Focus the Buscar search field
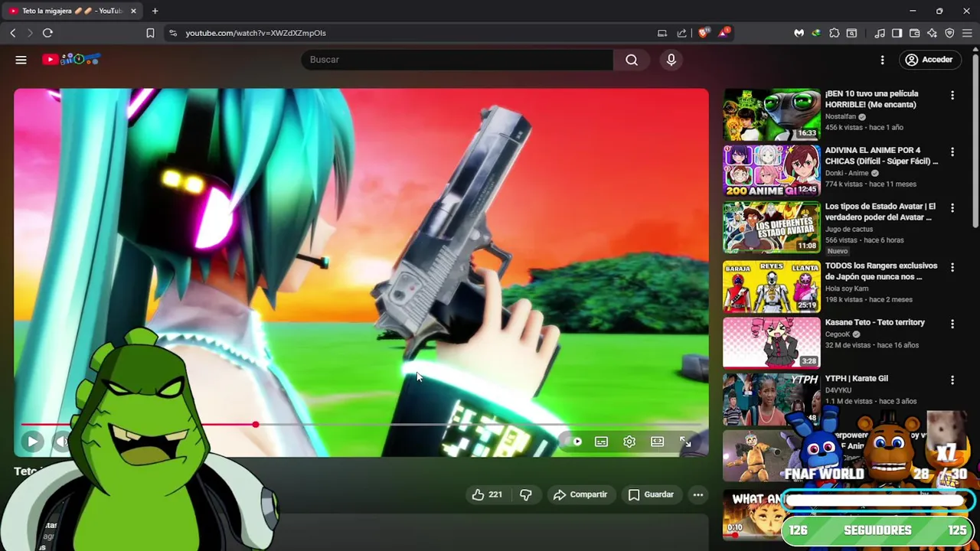Image resolution: width=980 pixels, height=551 pixels. coord(457,60)
